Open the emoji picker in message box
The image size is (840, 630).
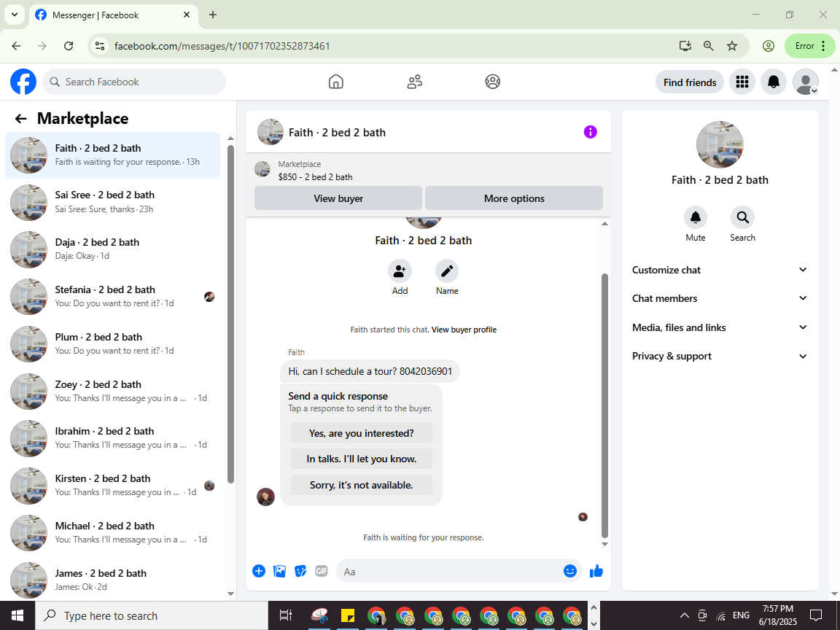click(570, 571)
